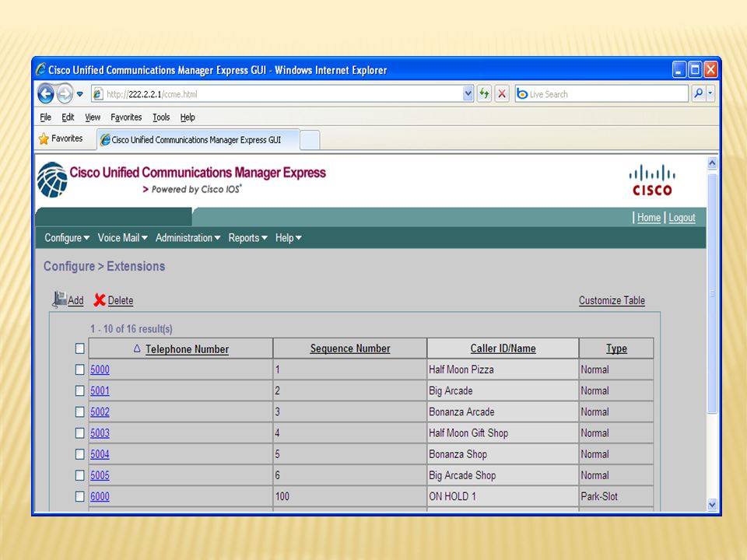Open the File menu
Screen dimensions: 747x560
click(45, 117)
